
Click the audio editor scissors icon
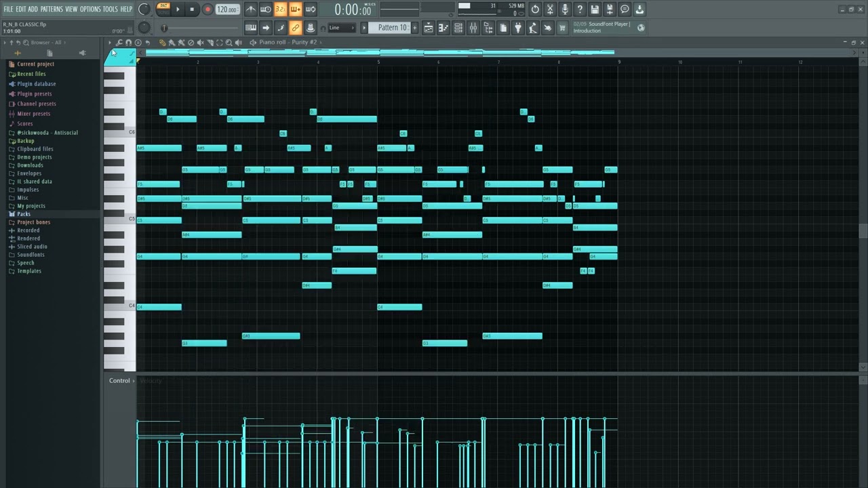[x=550, y=9]
